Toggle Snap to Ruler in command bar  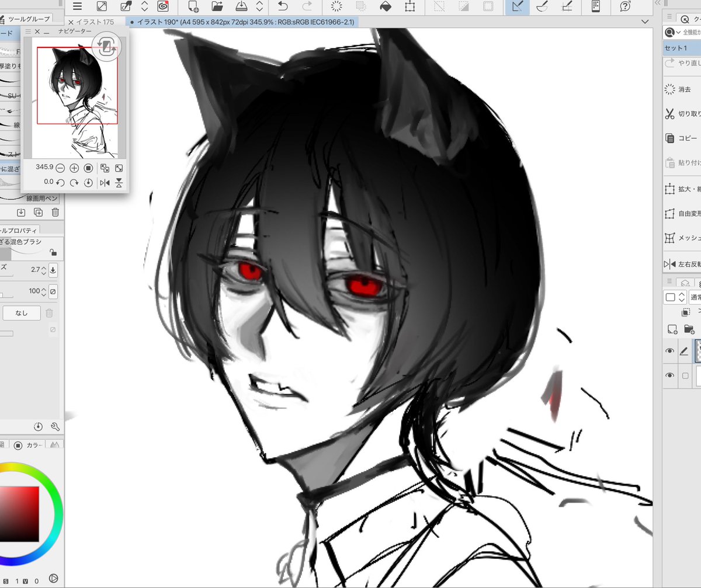(x=517, y=6)
